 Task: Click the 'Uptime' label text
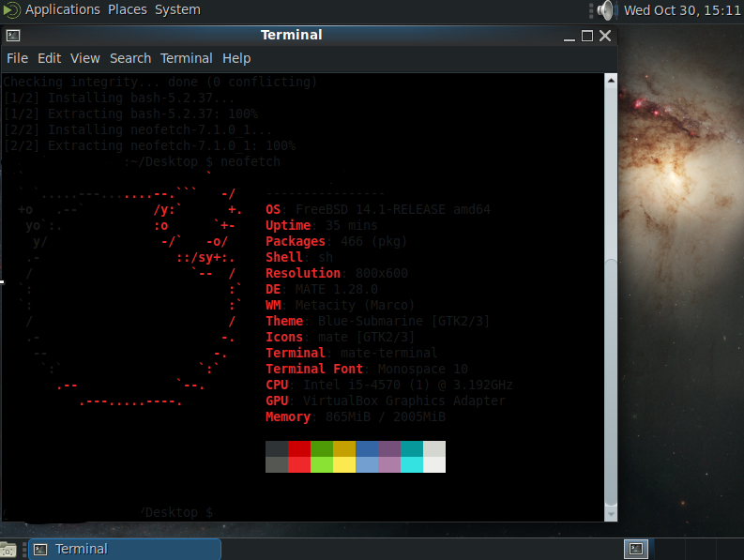click(288, 225)
